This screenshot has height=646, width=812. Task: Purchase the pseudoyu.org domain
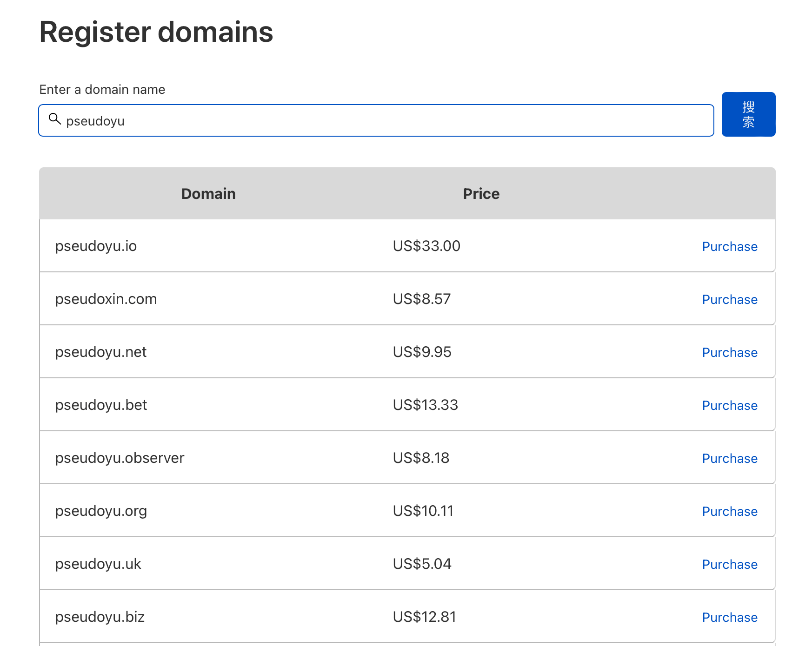(x=729, y=511)
